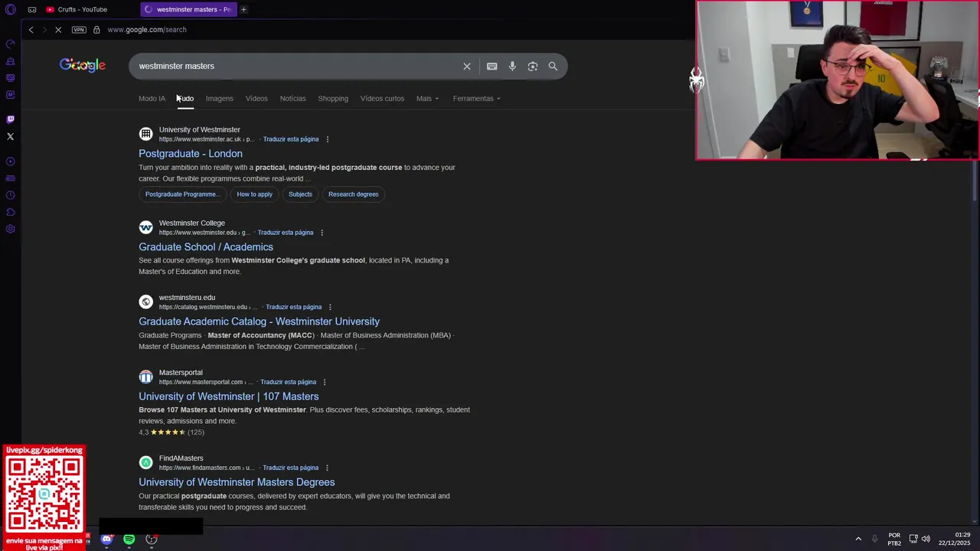Open Extensions cube sidebar icon

click(x=10, y=212)
